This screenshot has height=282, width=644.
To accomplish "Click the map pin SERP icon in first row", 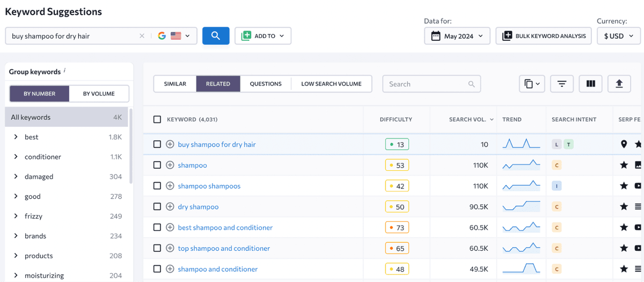I will click(x=624, y=144).
